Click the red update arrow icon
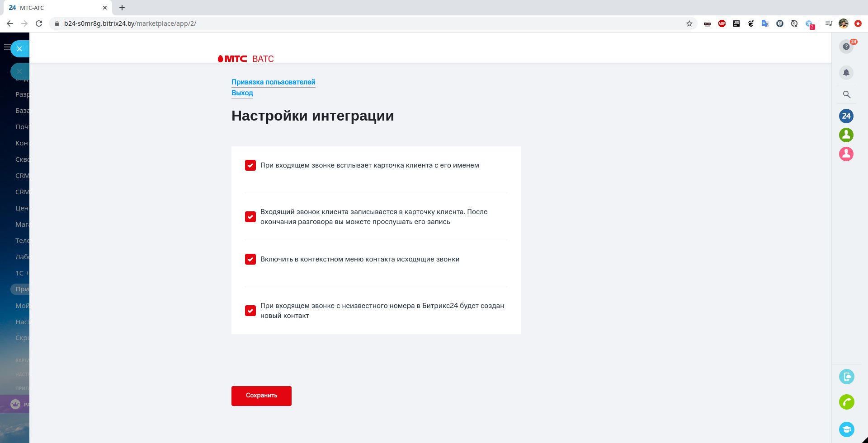The height and width of the screenshot is (443, 868). click(x=858, y=23)
